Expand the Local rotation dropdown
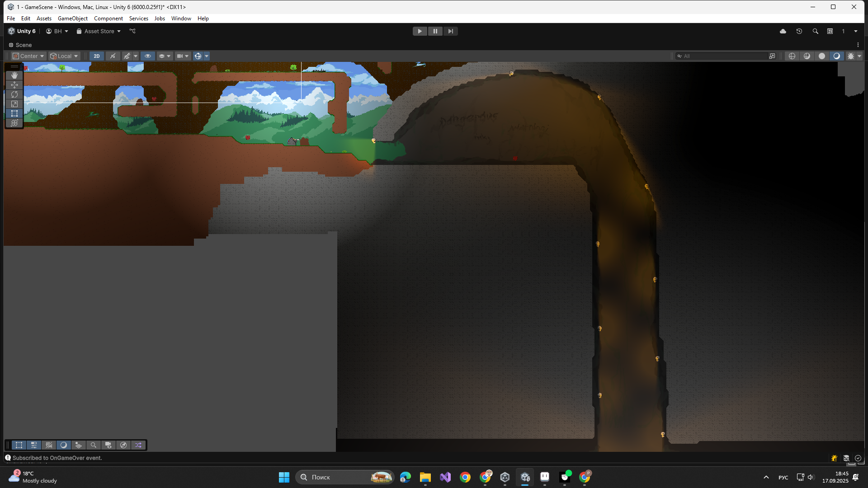Screen dimensions: 868x488 click(65, 56)
